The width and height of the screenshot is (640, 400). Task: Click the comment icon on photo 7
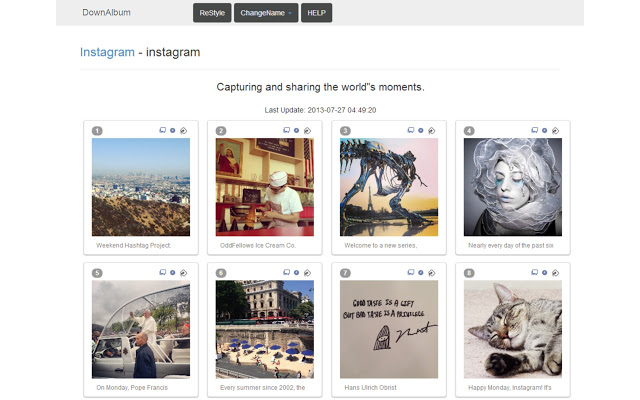point(410,272)
